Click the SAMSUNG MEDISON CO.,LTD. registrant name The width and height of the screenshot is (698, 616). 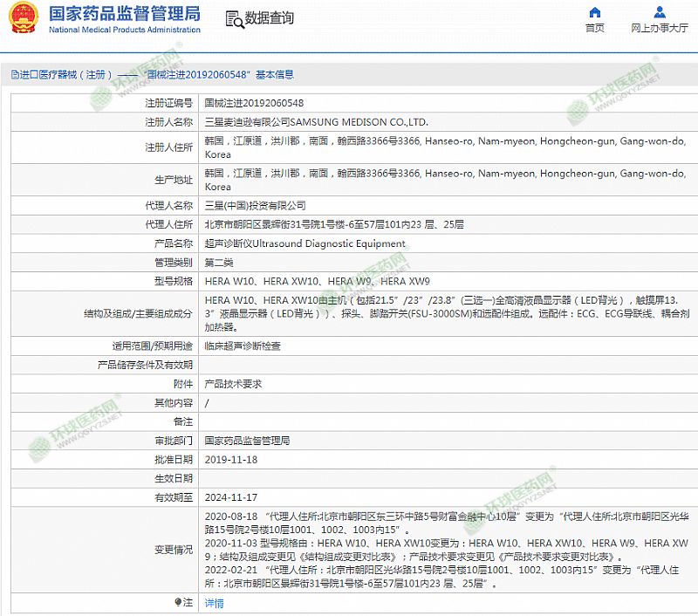(x=359, y=122)
